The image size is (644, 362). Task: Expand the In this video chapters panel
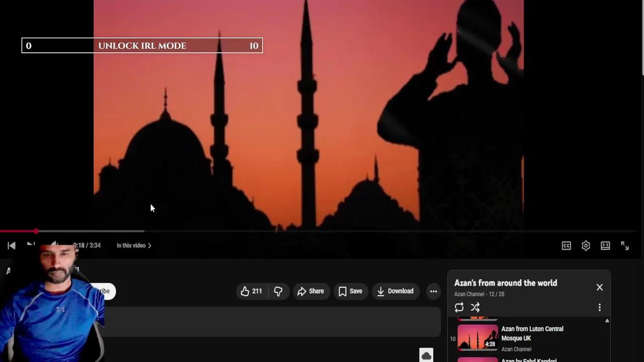coord(134,245)
